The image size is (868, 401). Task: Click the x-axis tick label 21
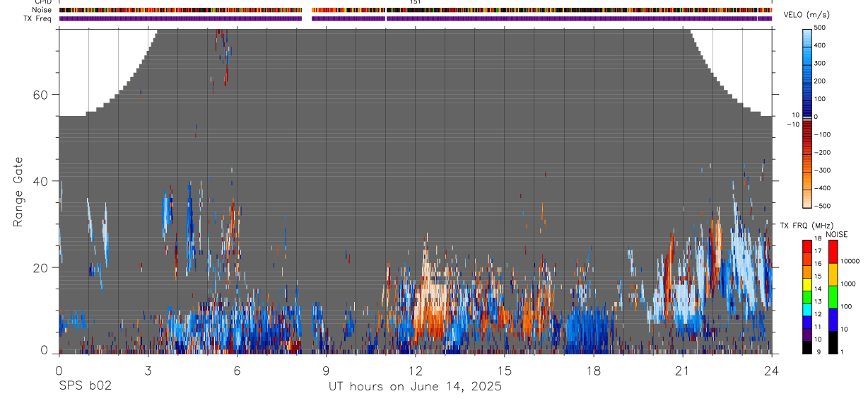[682, 371]
